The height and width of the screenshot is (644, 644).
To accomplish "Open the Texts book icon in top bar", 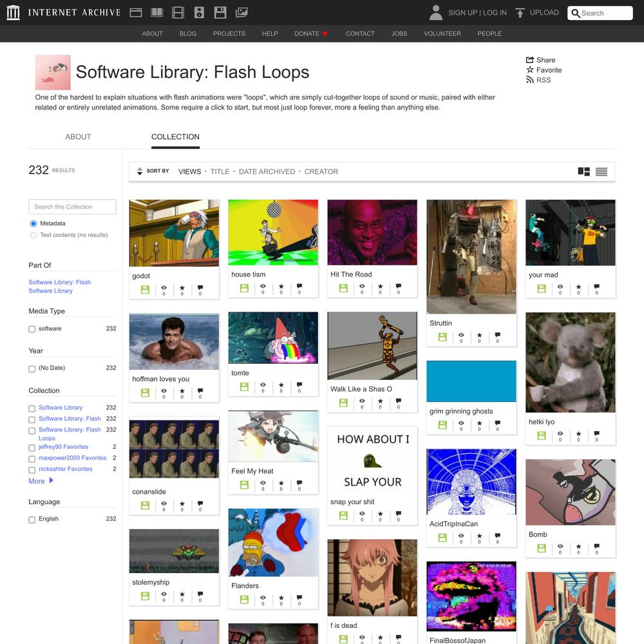I will [x=156, y=12].
